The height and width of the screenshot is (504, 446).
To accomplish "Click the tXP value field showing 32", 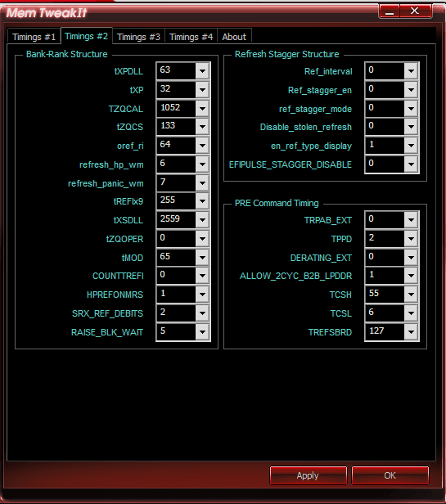I will (176, 89).
